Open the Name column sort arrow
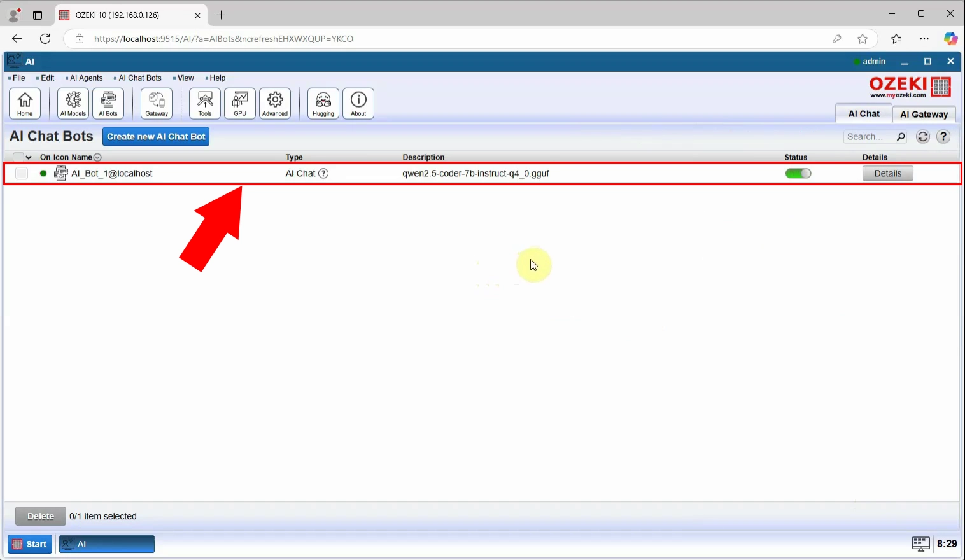 pos(97,157)
